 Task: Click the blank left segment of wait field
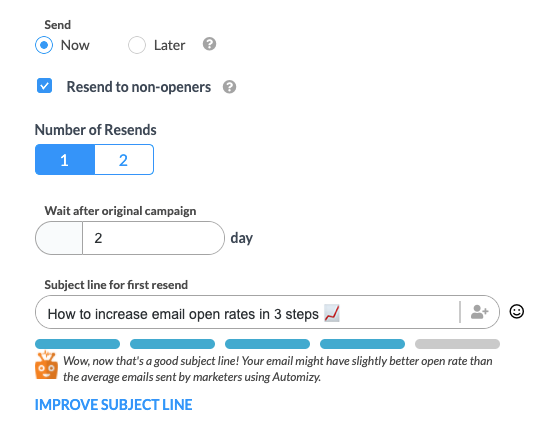tap(59, 238)
